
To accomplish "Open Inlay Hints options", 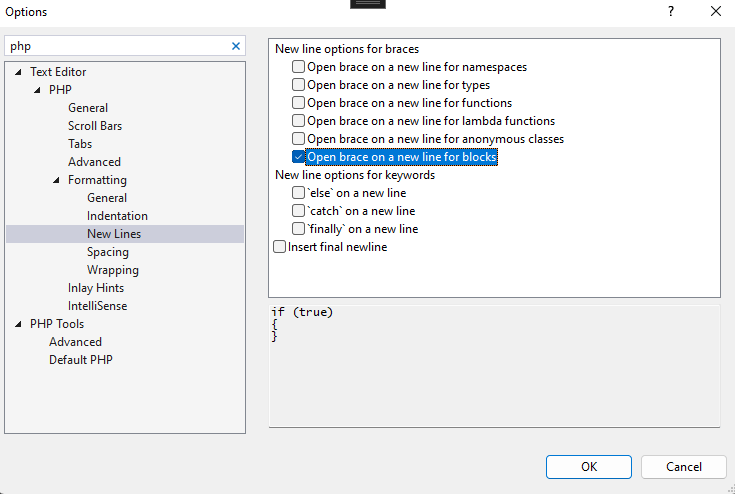I will coord(96,288).
